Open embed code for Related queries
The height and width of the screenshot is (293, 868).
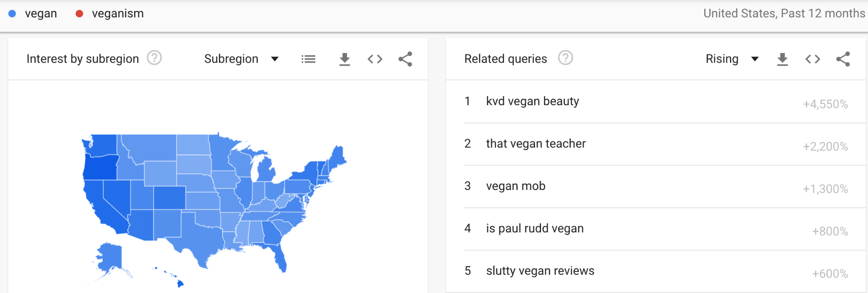coord(812,59)
